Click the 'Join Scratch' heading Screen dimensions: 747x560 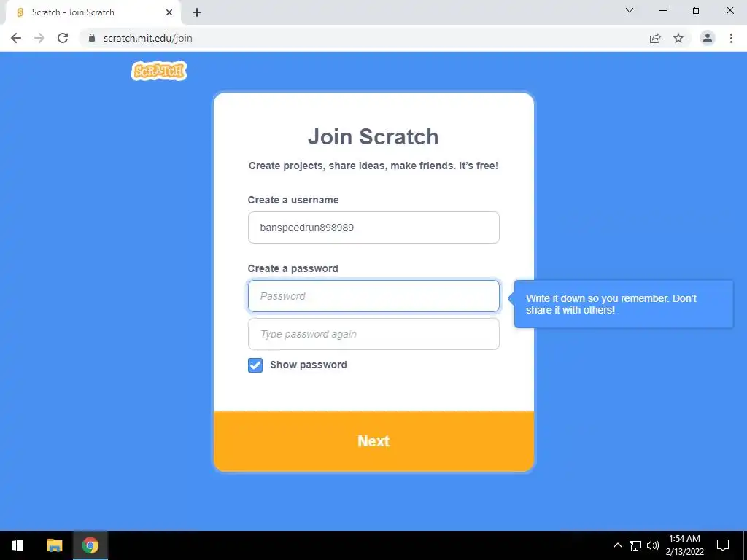[x=373, y=136]
